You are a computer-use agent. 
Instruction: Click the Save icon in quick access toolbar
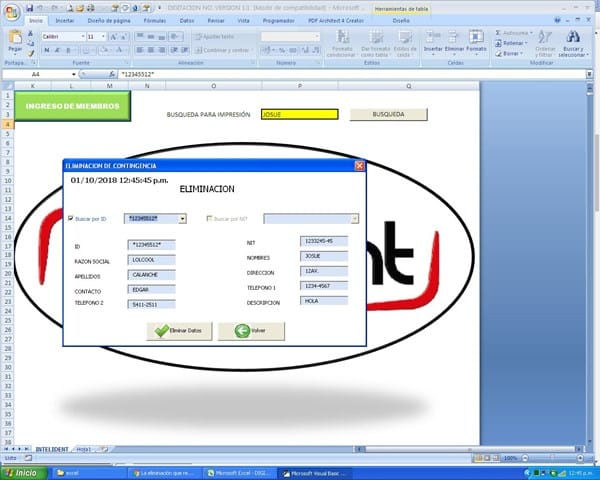pos(29,8)
